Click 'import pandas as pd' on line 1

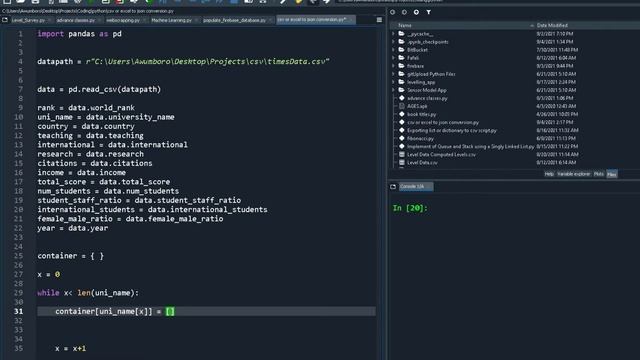click(x=79, y=34)
